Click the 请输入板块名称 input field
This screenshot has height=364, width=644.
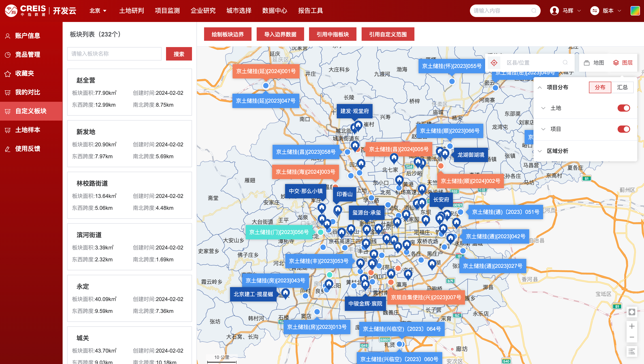click(114, 54)
